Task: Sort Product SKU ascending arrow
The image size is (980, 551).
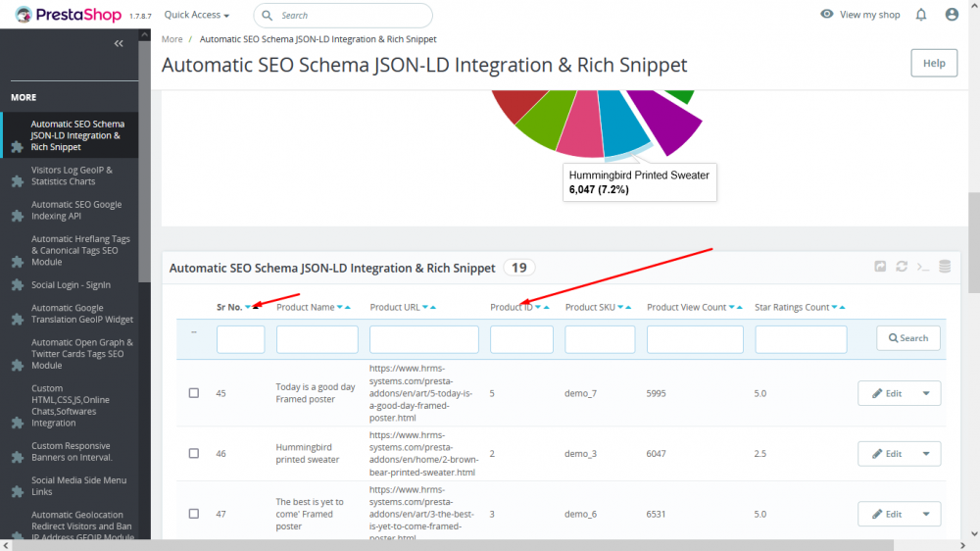Action: [628, 307]
